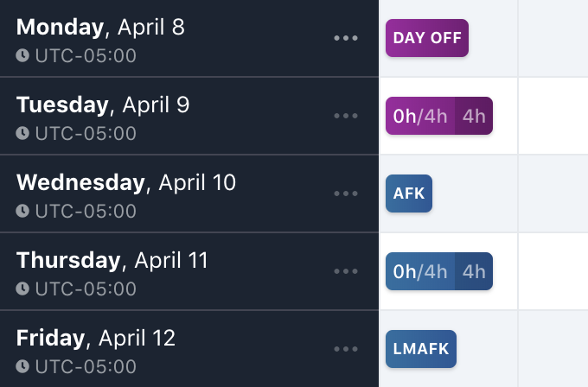Open the three-dot menu for Monday, April 8

pos(346,38)
